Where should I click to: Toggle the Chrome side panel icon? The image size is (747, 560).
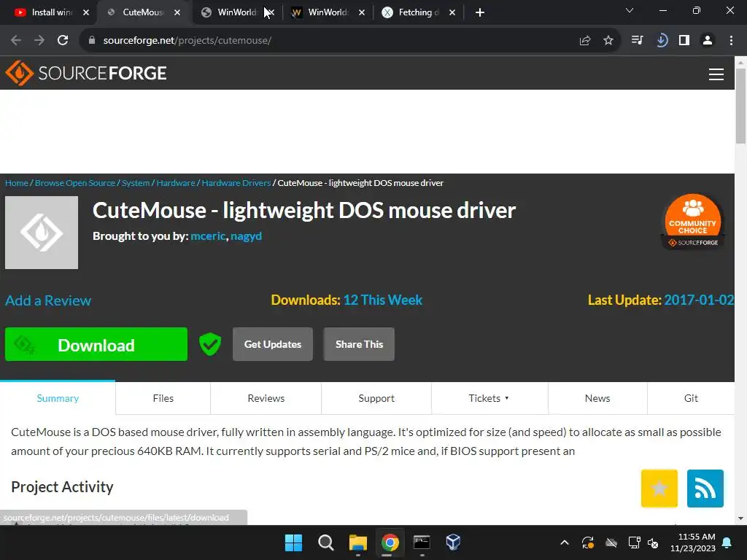tap(684, 41)
